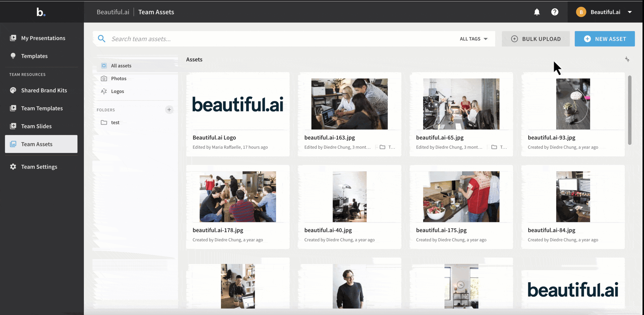644x315 pixels.
Task: Open the help question mark icon
Action: 554,12
